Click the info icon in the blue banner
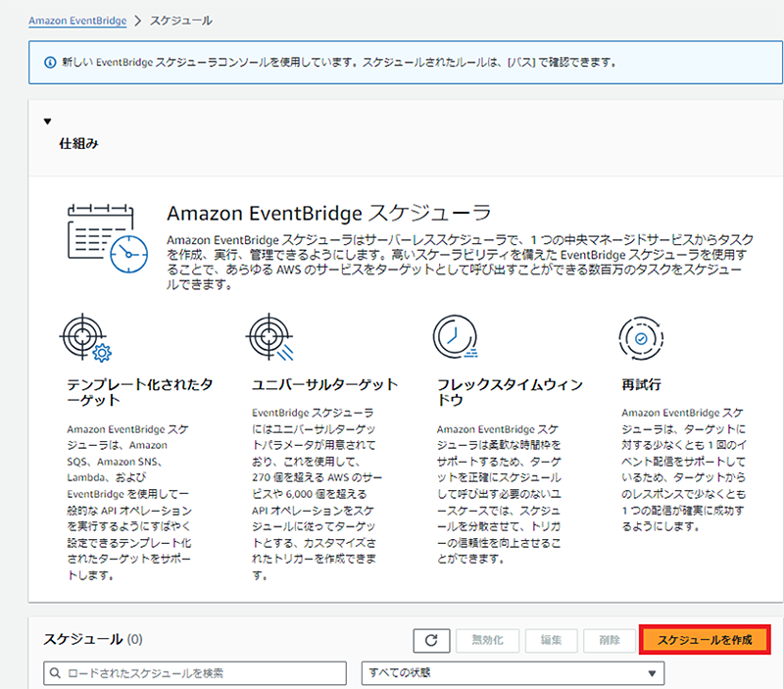The image size is (784, 689). (x=50, y=63)
